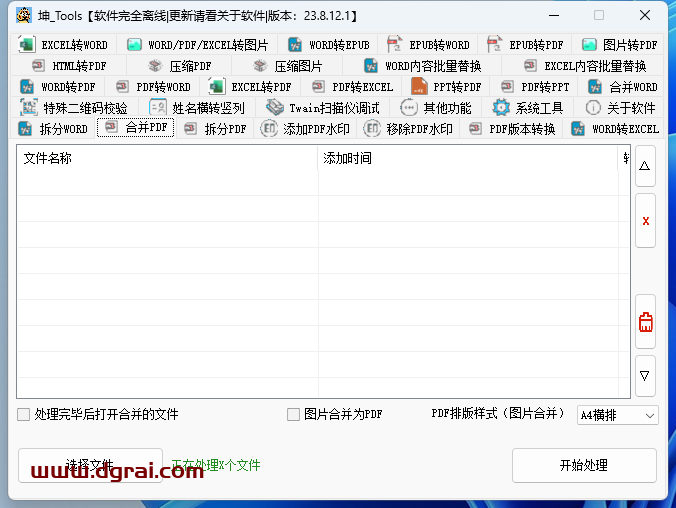Click the 合并PDF icon
This screenshot has width=676, height=508.
[111, 127]
